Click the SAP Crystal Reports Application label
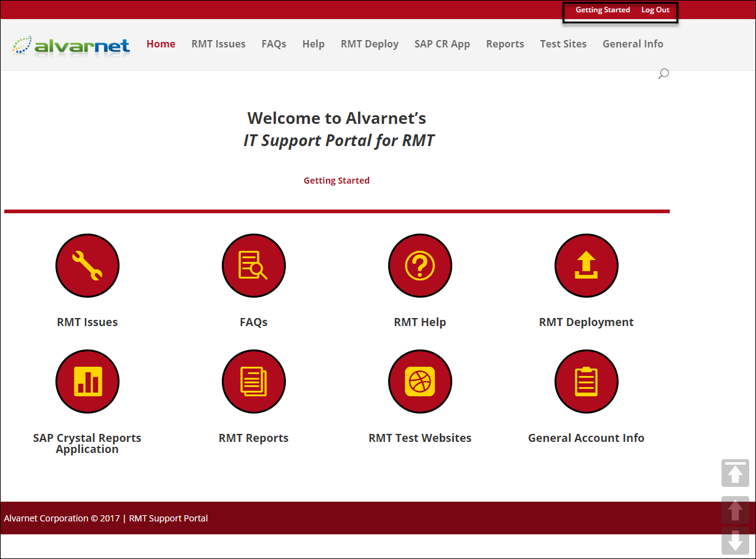Screen dimensions: 756x559 coord(87,443)
